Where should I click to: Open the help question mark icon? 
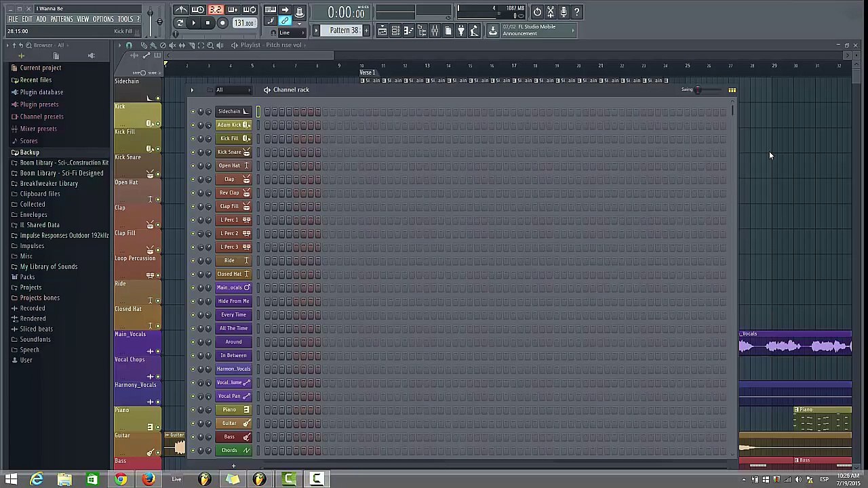coord(576,12)
